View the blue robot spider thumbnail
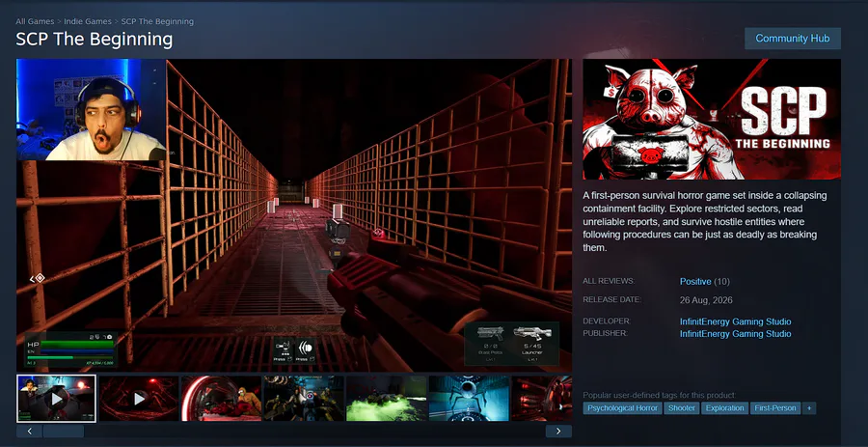The height and width of the screenshot is (447, 868). coord(469,399)
